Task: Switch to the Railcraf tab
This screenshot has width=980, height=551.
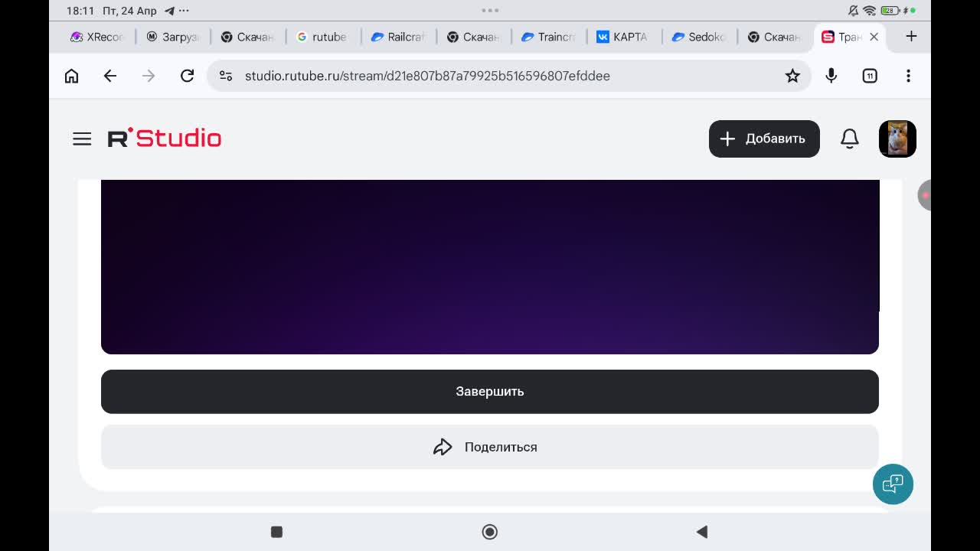Action: (397, 37)
